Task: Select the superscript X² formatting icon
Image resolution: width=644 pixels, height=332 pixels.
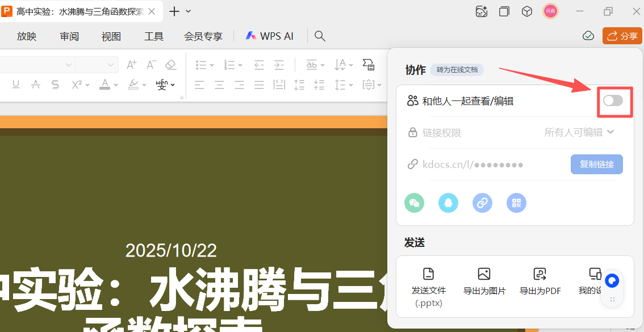Action: pyautogui.click(x=77, y=84)
